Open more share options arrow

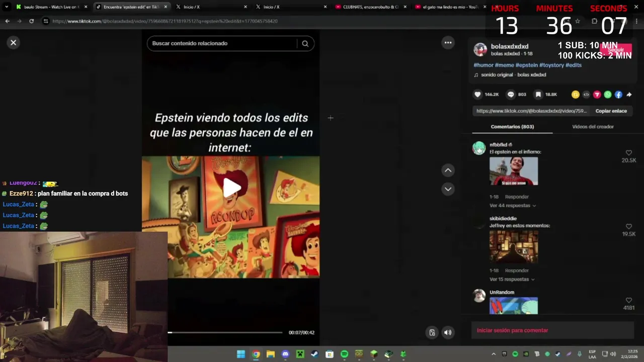pyautogui.click(x=629, y=95)
